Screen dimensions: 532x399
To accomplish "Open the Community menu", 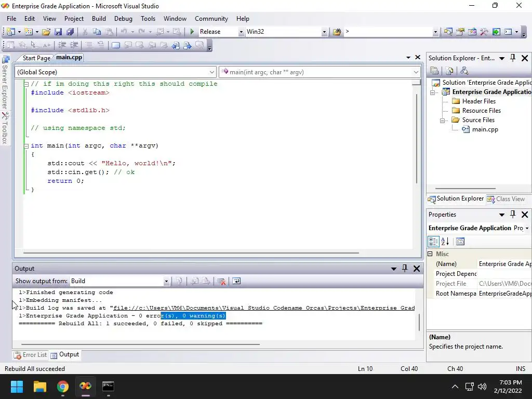I will pos(211,19).
